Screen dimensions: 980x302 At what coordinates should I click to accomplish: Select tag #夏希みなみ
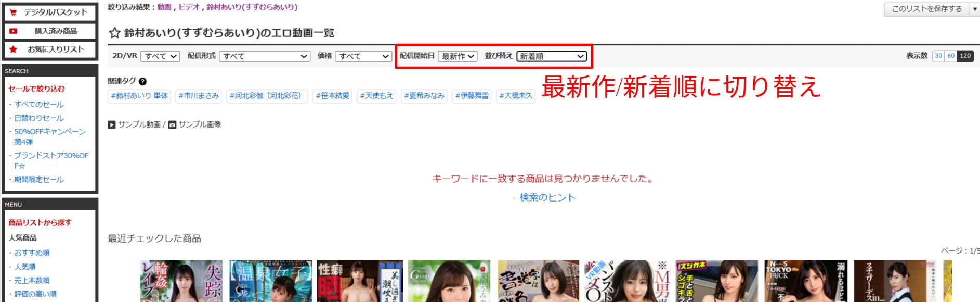[424, 96]
